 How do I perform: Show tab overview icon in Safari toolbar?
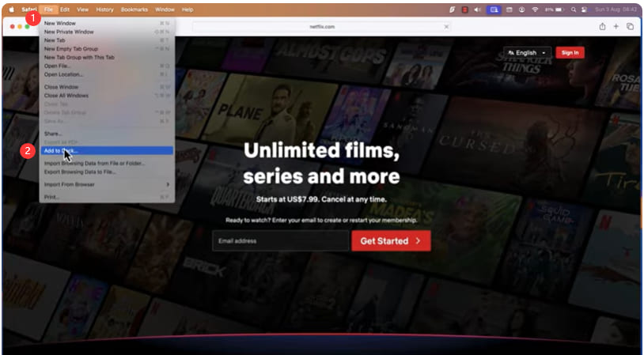630,26
